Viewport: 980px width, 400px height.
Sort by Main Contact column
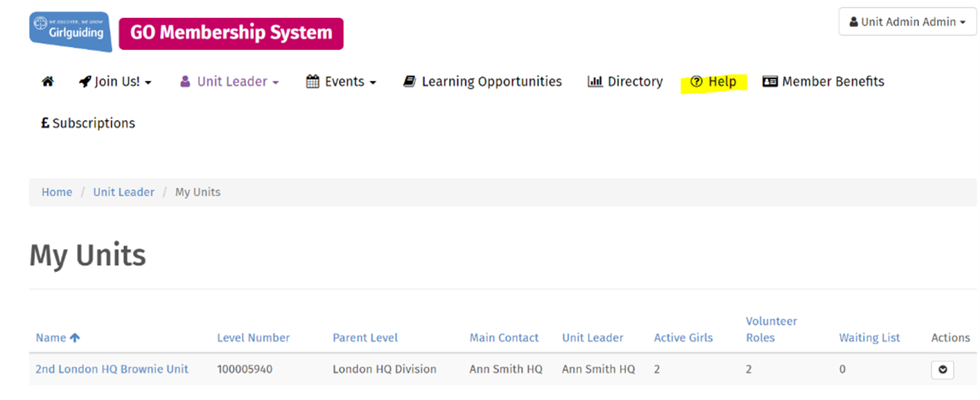(x=504, y=338)
